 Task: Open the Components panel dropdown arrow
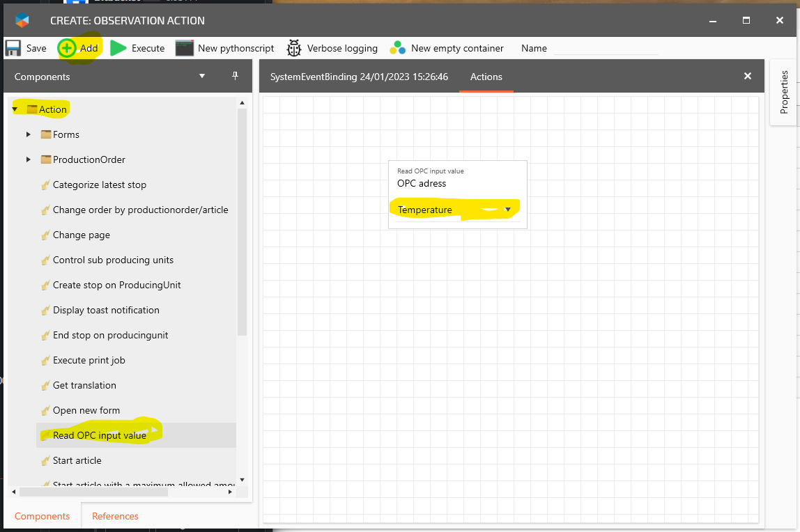point(202,76)
